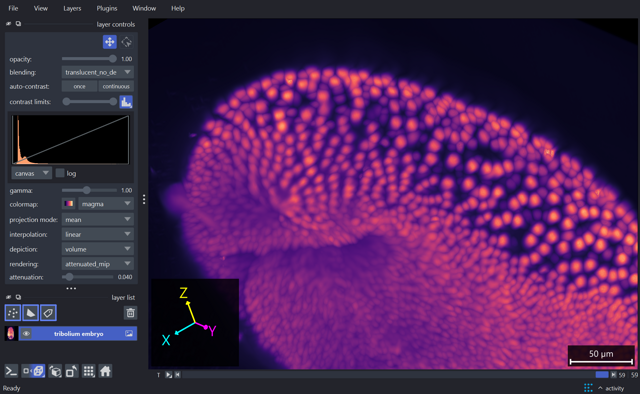Add a new shapes layer

click(30, 313)
